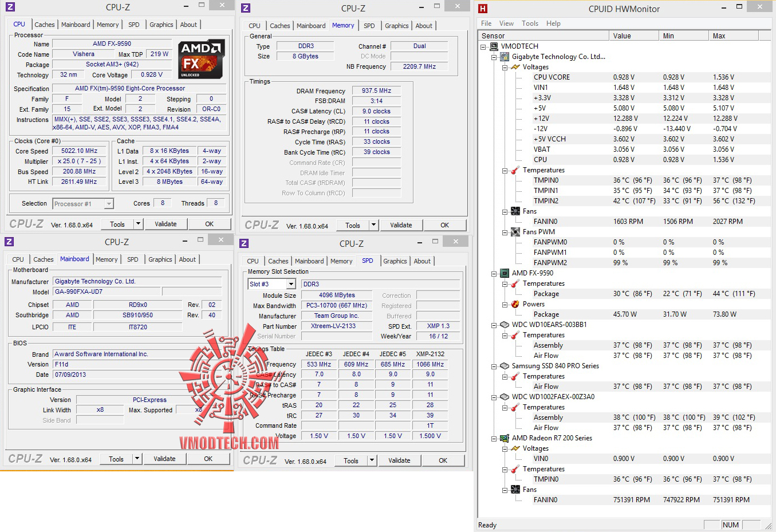Screen dimensions: 776x532
Task: Collapse the AMD Radeon R7 200 Series node
Action: tap(494, 438)
